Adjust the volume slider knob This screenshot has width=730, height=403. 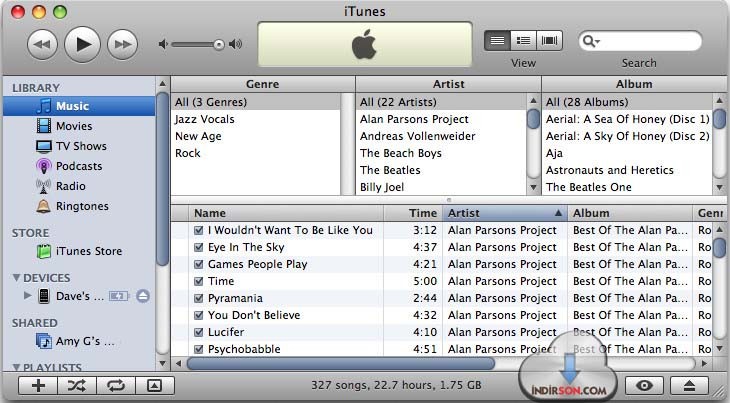pos(219,45)
